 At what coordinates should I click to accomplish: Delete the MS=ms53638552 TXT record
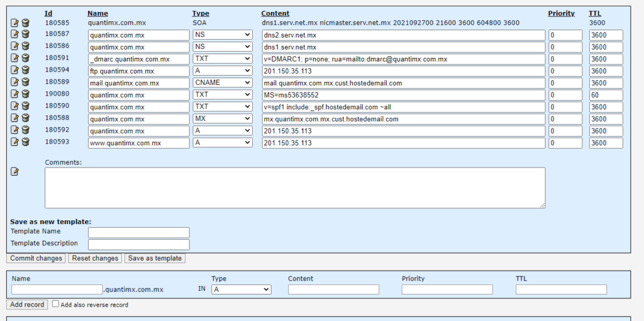coord(26,95)
